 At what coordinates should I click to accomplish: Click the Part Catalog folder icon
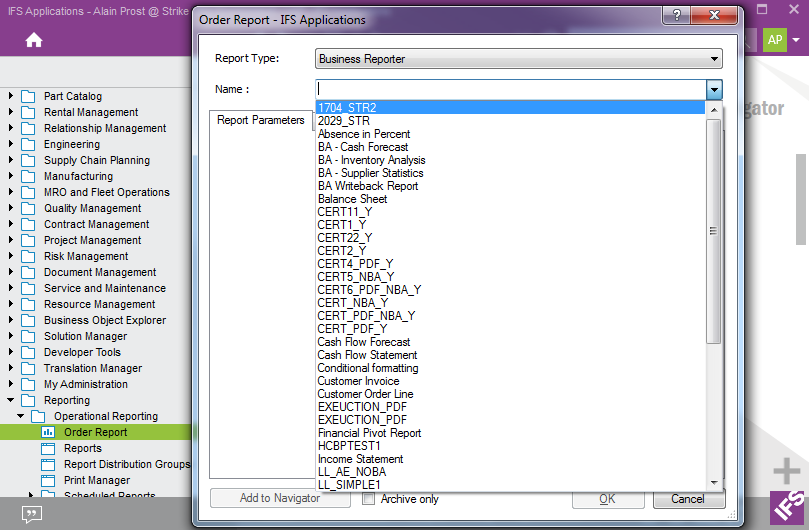coord(28,96)
